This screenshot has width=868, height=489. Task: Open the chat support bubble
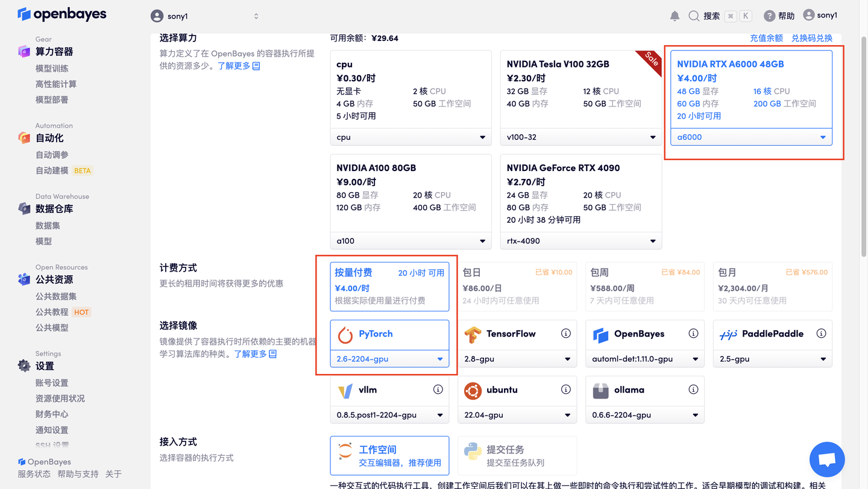[x=827, y=459]
